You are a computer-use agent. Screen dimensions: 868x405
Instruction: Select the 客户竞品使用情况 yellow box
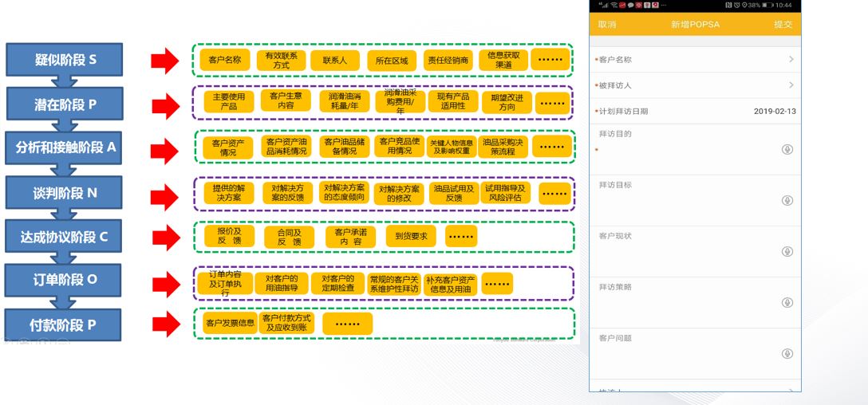[x=399, y=147]
